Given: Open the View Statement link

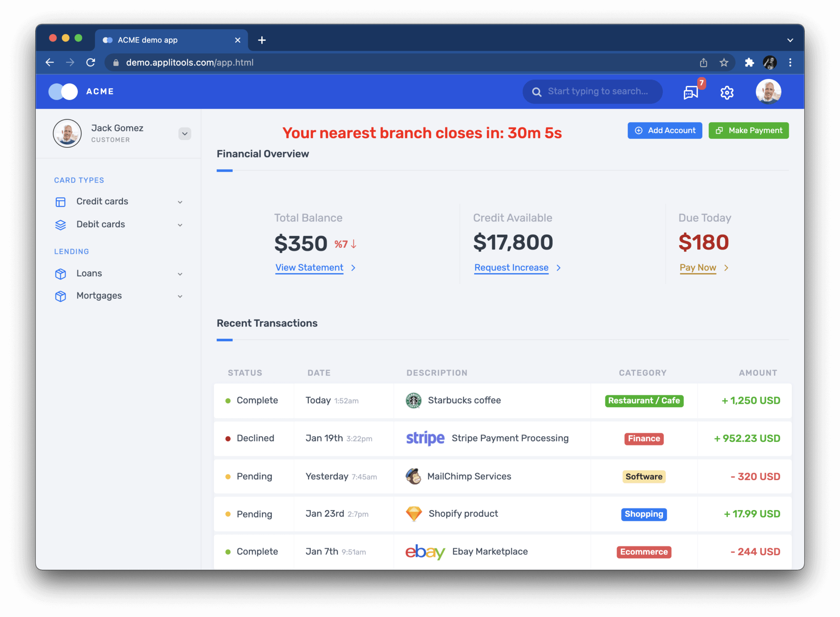Looking at the screenshot, I should click(x=310, y=267).
